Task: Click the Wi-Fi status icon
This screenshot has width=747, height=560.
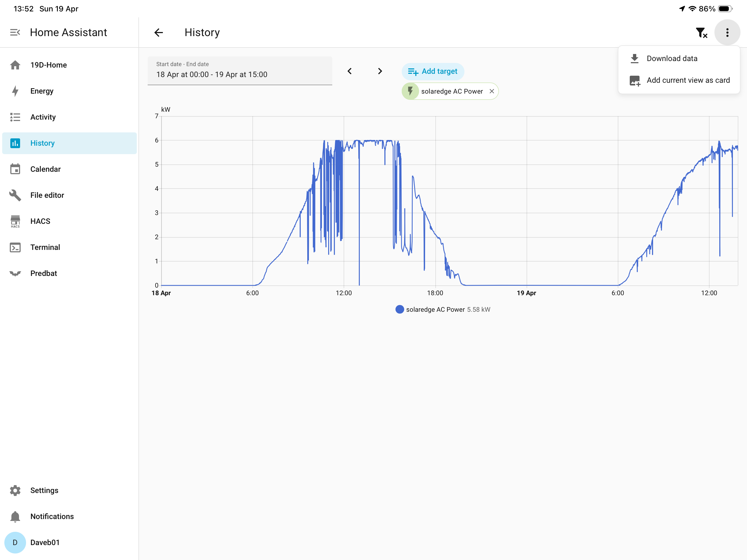Action: (692, 9)
